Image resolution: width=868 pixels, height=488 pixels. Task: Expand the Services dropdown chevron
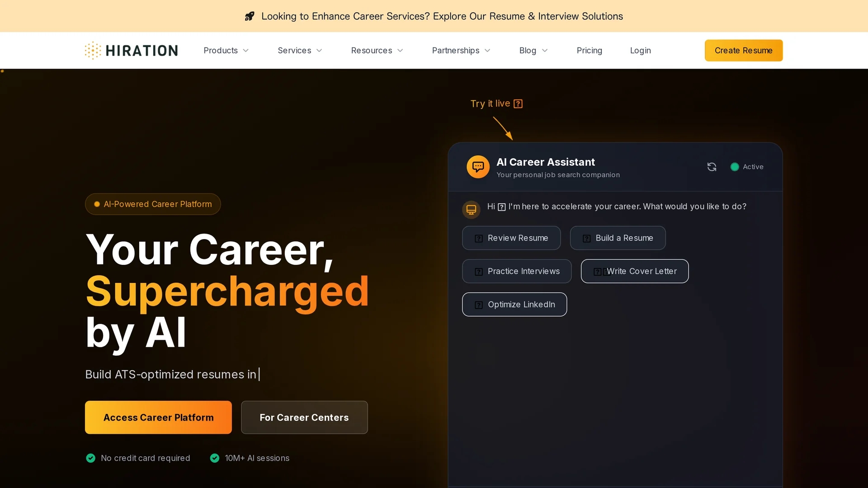(x=319, y=51)
